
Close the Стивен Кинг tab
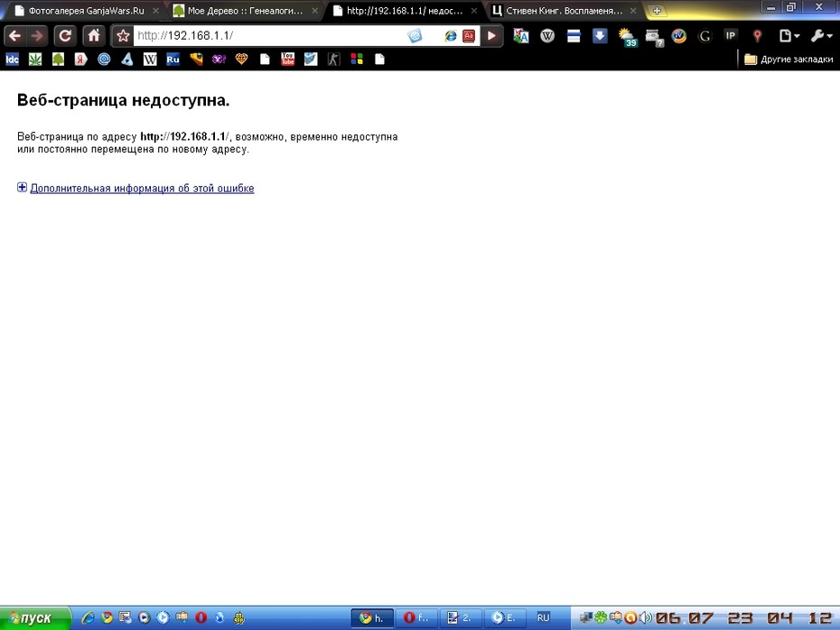633,11
